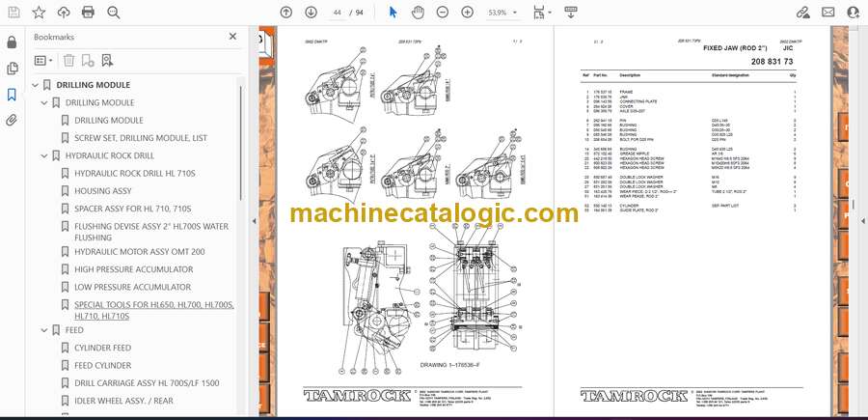The image size is (868, 420).
Task: Upload file to cloud icon
Action: (64, 13)
